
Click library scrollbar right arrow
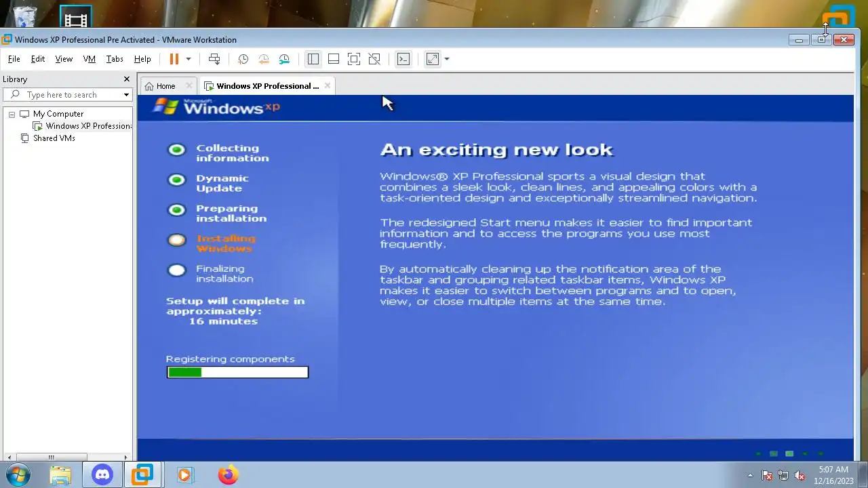tap(126, 457)
